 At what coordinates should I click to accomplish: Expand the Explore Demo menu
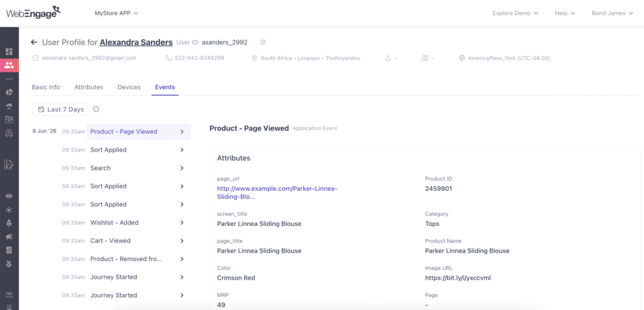(x=516, y=13)
